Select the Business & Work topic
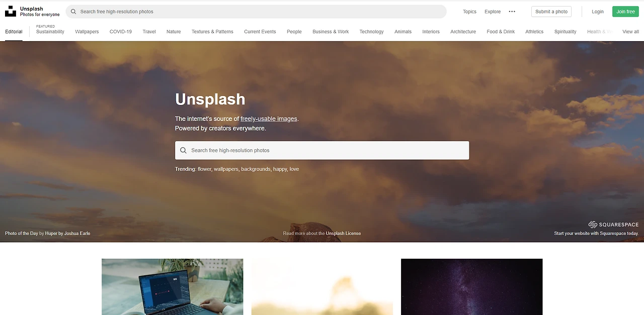 click(x=331, y=32)
